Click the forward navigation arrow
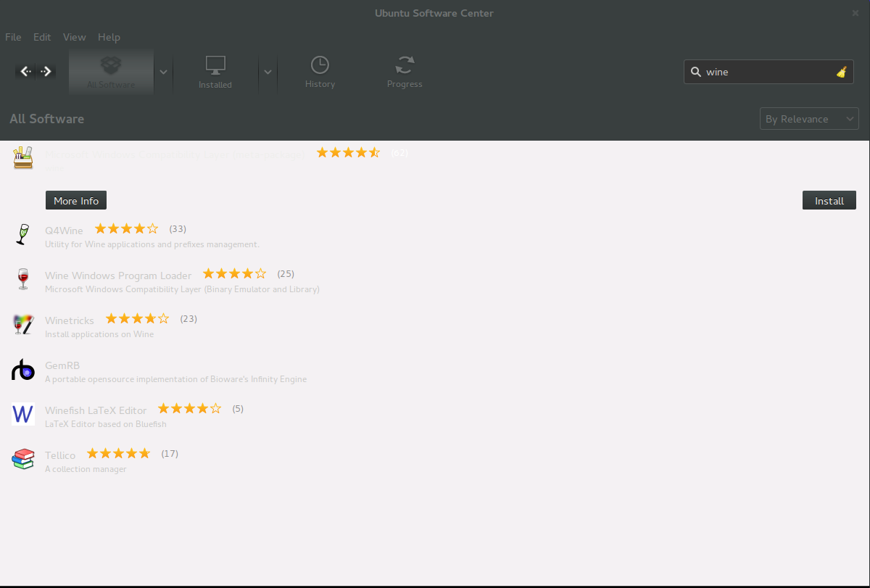This screenshot has height=588, width=870. 46,71
